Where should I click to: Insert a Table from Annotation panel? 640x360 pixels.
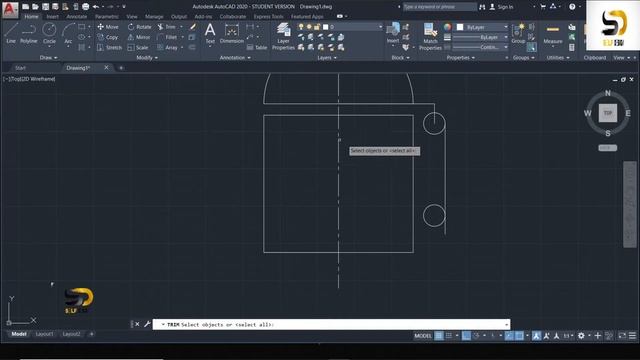(257, 47)
